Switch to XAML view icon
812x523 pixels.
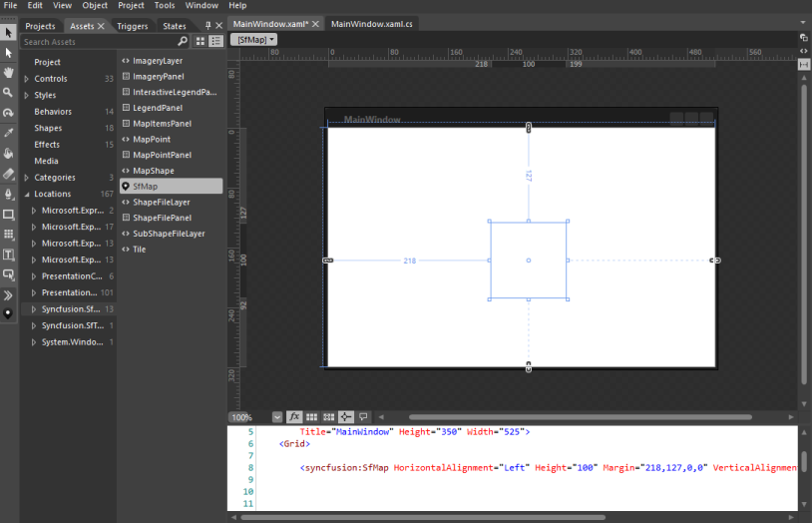tap(803, 51)
